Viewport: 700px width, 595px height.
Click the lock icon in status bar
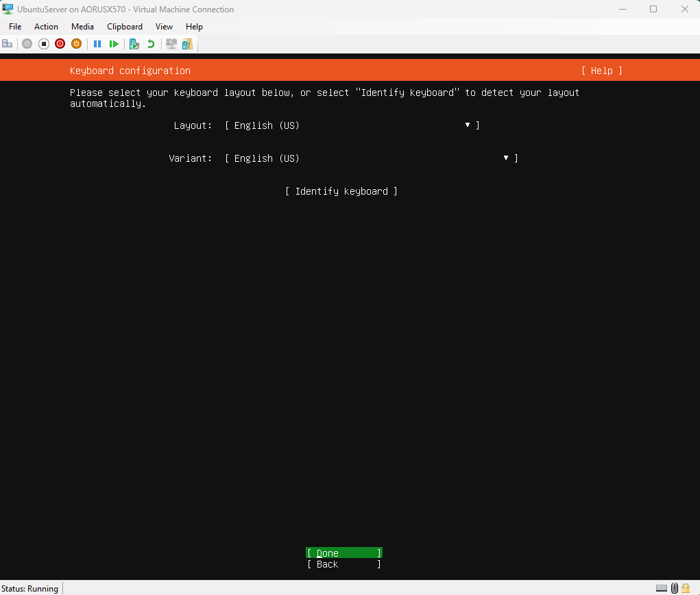point(686,588)
